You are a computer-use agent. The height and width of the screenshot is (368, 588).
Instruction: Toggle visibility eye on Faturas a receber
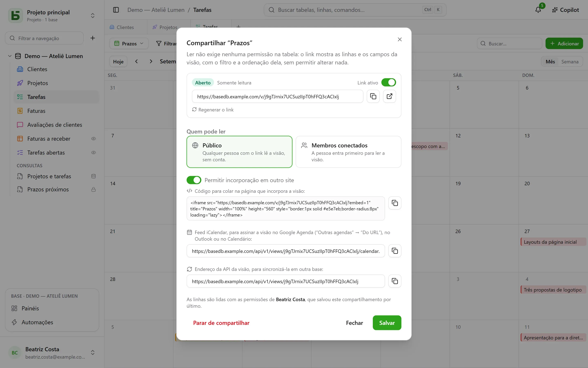(93, 139)
